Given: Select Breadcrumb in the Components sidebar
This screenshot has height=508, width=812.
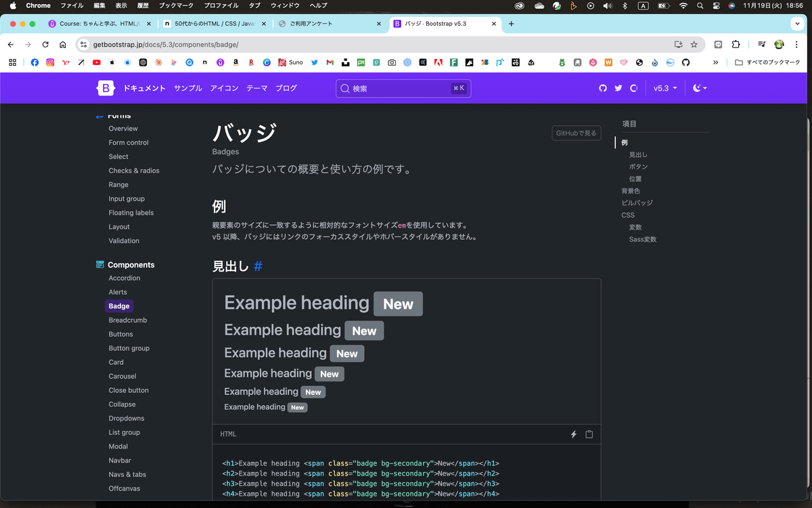Looking at the screenshot, I should click(x=127, y=320).
